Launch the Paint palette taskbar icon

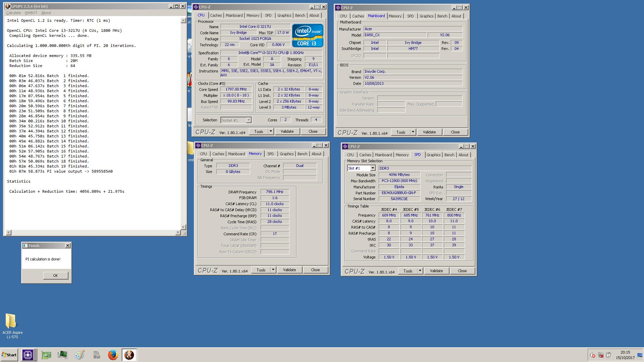[x=79, y=355]
